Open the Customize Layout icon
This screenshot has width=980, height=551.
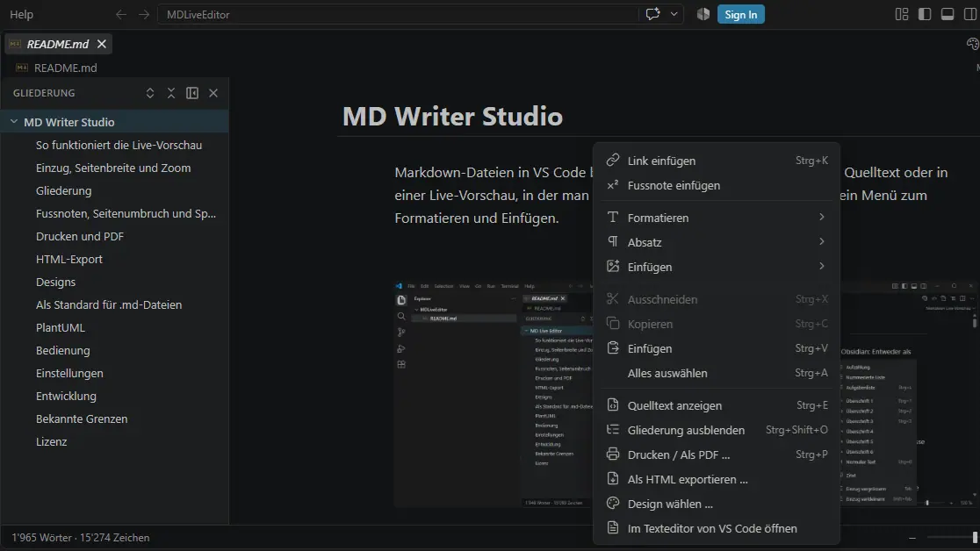click(x=902, y=14)
